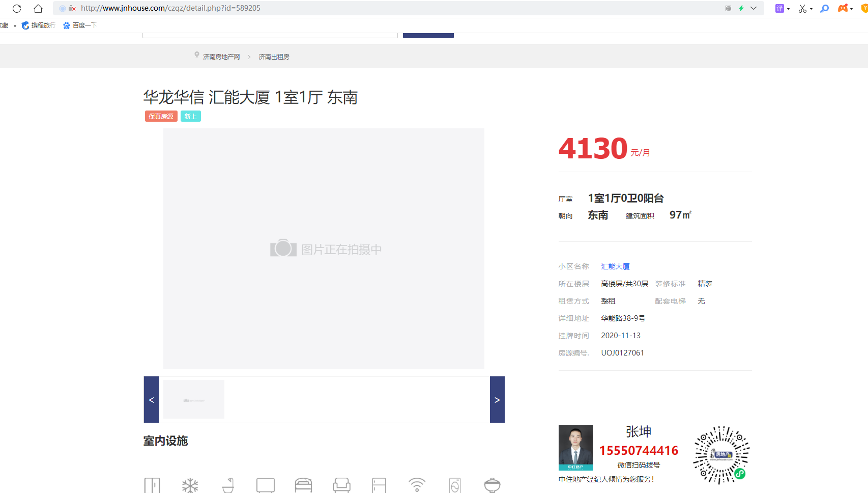This screenshot has width=868, height=493.
Task: Open the 汇能大厦 community link
Action: (615, 266)
